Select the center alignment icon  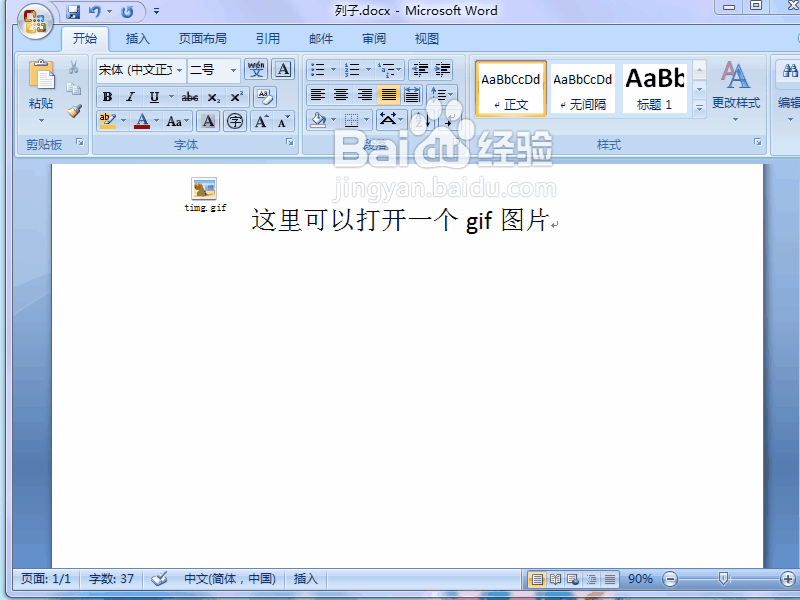[341, 94]
